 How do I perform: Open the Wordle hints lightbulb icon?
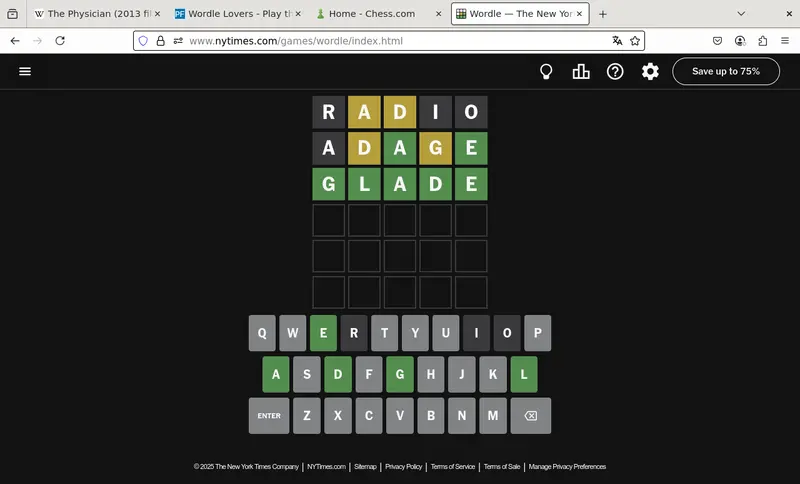(x=546, y=71)
